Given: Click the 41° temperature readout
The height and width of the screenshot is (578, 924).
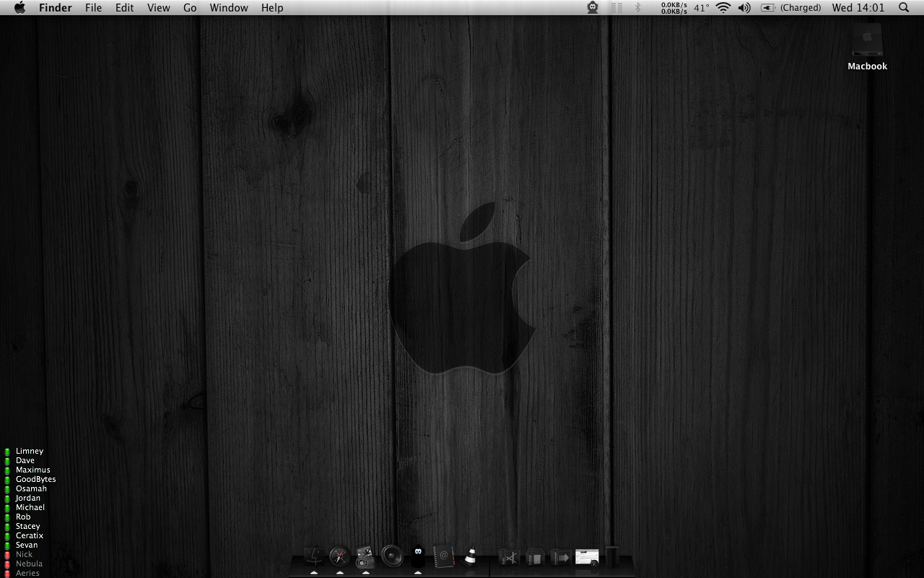Looking at the screenshot, I should click(x=702, y=7).
